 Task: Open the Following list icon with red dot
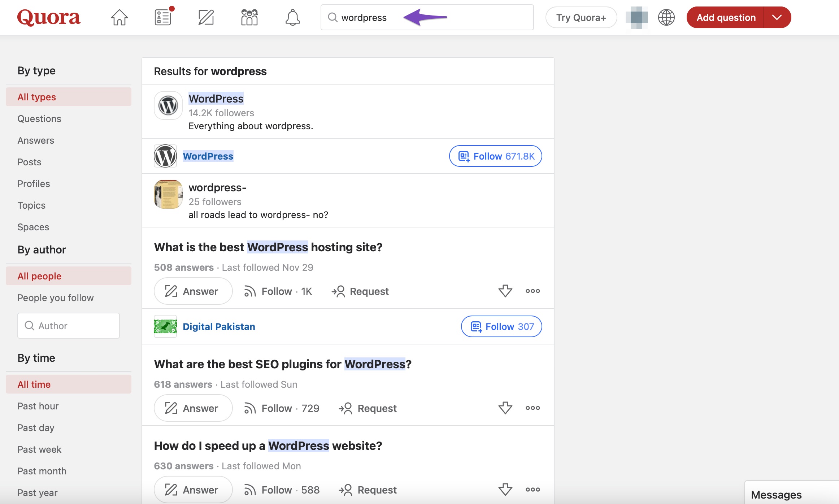click(x=163, y=17)
